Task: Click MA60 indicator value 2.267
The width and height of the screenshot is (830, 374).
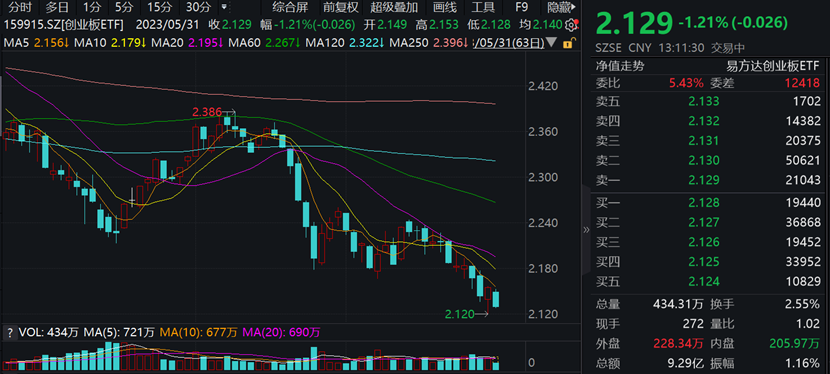Action: (x=283, y=42)
